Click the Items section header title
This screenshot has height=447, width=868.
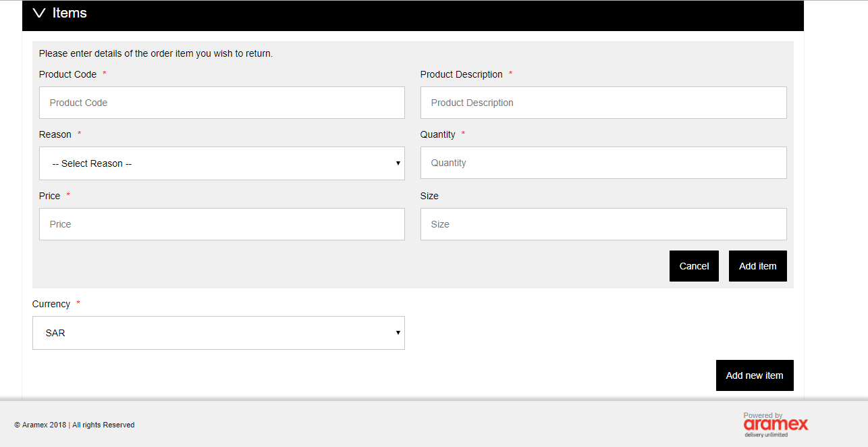[x=70, y=14]
